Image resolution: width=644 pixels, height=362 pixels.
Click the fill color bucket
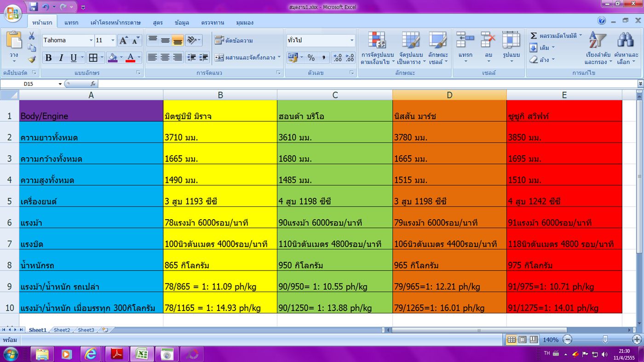click(x=112, y=58)
